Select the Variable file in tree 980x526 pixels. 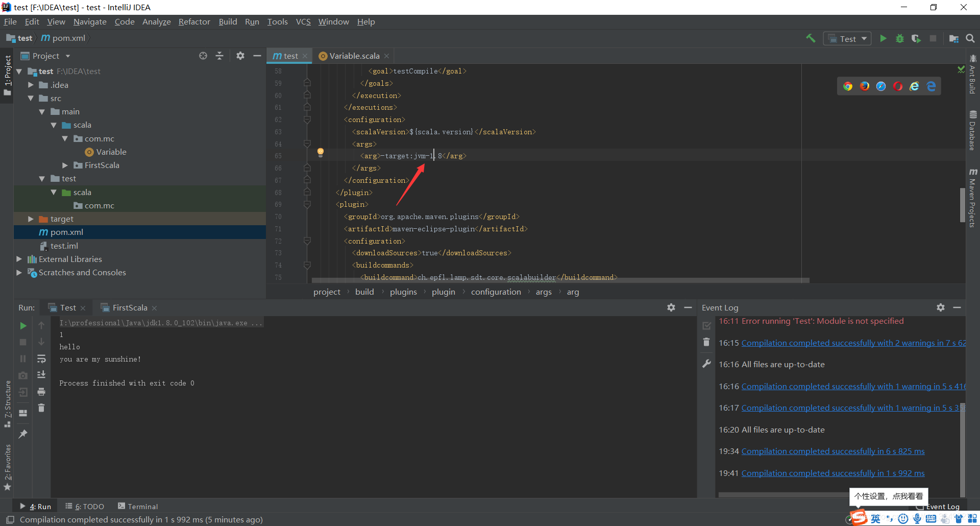pyautogui.click(x=111, y=152)
